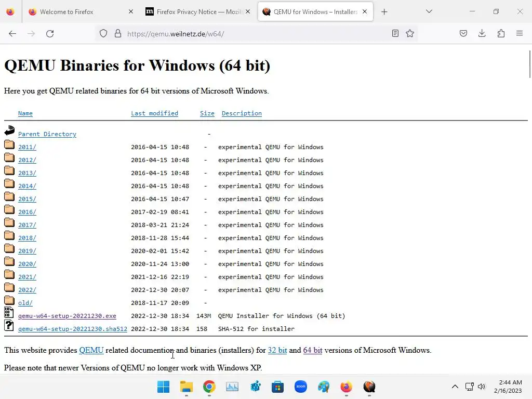Sort listing by Name column header
The width and height of the screenshot is (532, 399).
pyautogui.click(x=25, y=113)
